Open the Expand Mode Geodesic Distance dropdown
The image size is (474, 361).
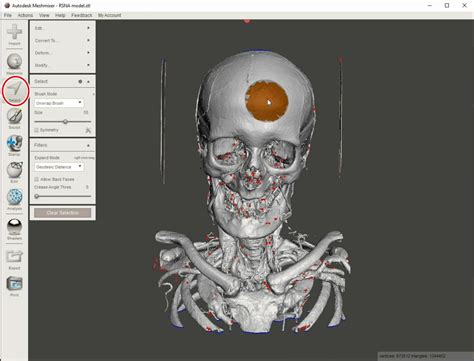(59, 167)
